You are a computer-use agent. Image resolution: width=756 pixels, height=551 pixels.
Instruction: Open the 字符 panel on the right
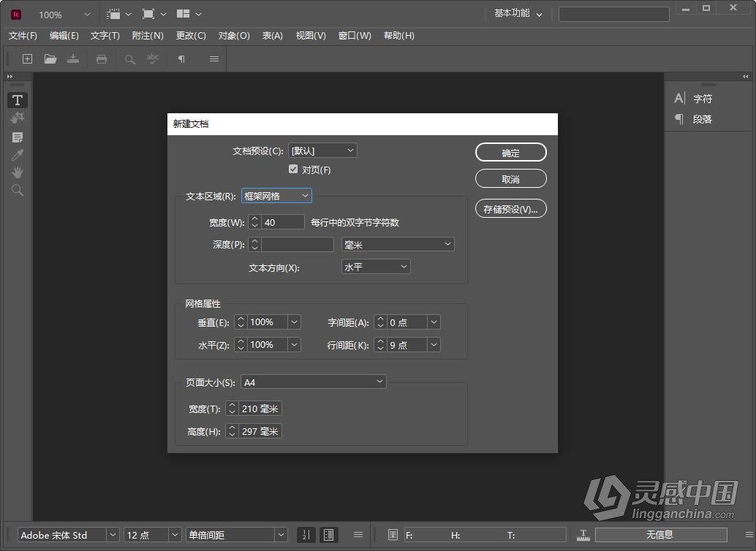coord(702,99)
